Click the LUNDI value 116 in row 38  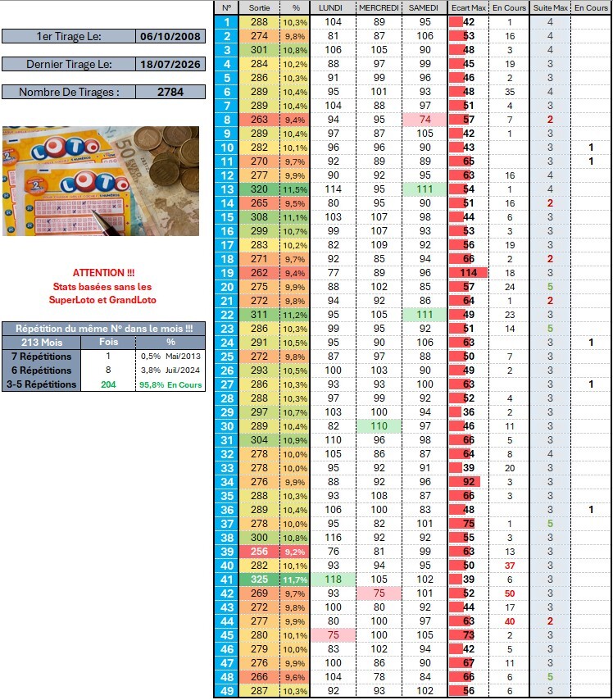[x=333, y=538]
